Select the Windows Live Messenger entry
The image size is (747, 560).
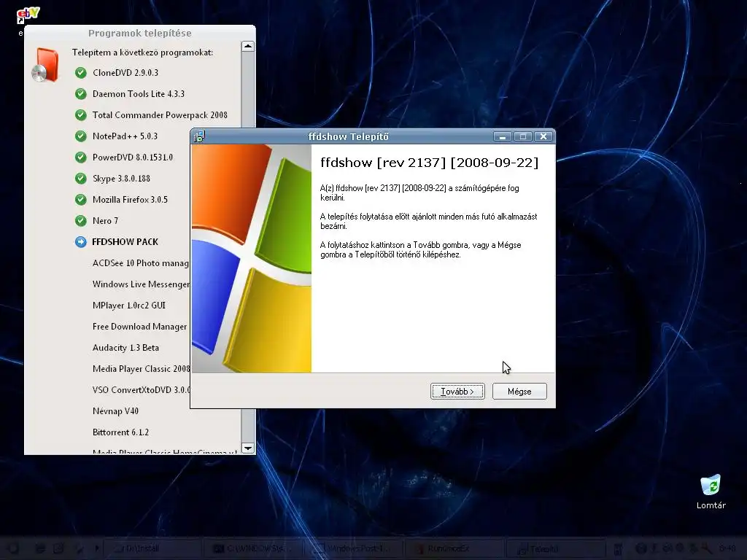pos(141,284)
